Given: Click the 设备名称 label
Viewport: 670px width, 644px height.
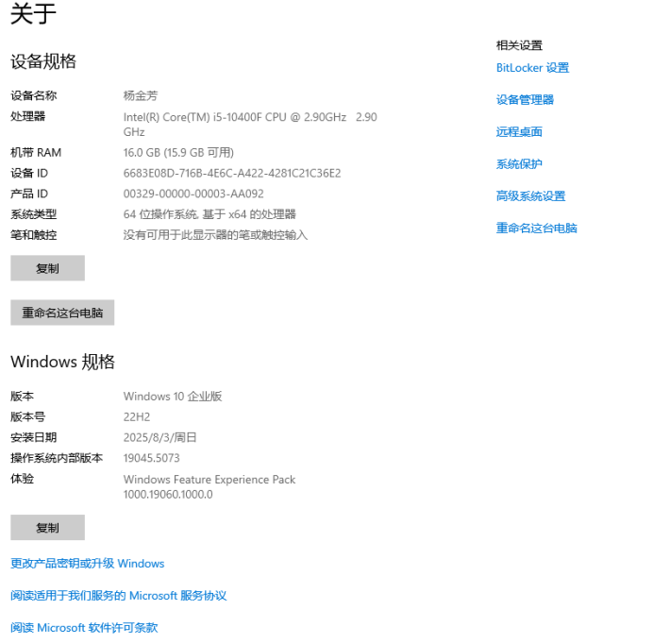Looking at the screenshot, I should [x=34, y=95].
